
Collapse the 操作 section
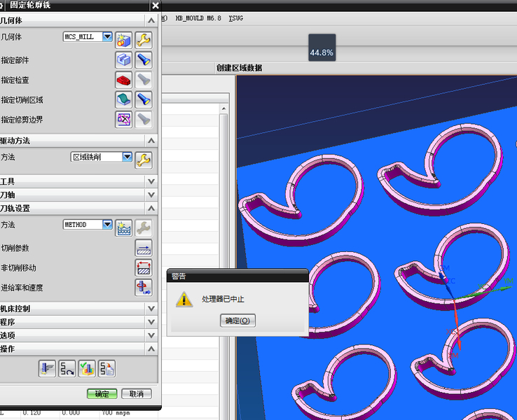tap(151, 349)
